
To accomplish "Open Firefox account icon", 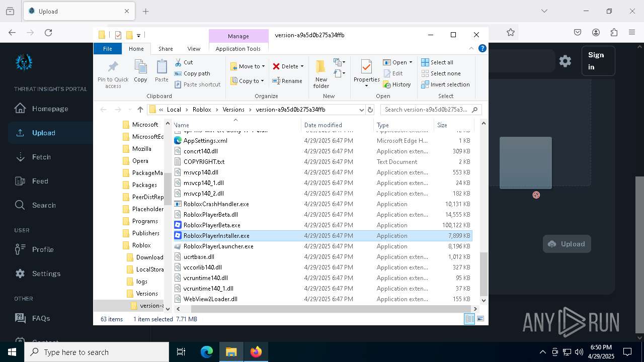I will point(596,32).
